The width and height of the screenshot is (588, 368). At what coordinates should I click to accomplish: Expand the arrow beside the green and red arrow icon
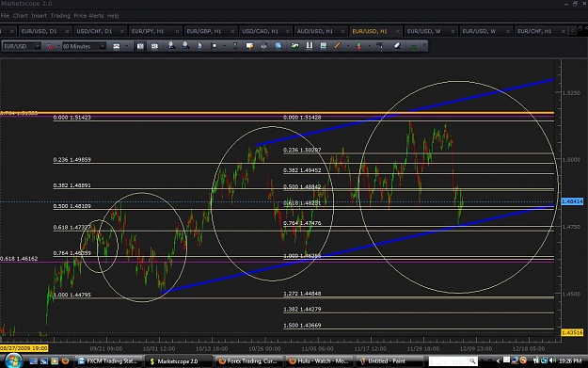point(369,46)
